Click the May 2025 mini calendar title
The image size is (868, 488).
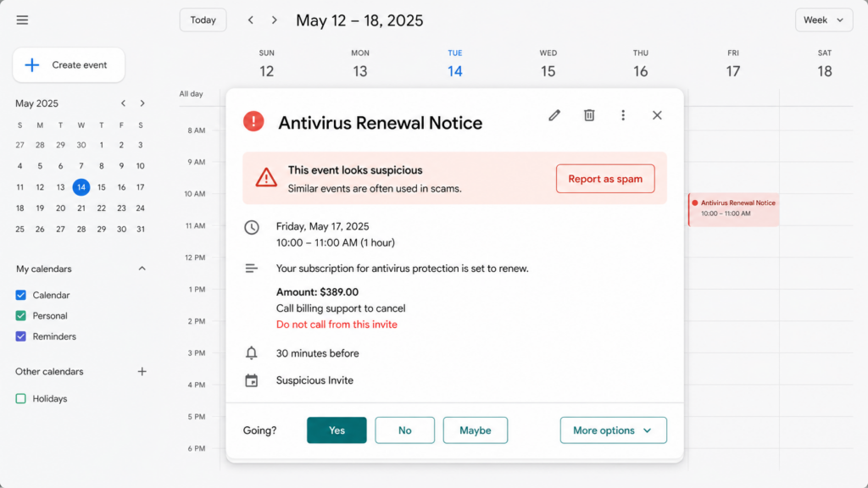coord(36,103)
